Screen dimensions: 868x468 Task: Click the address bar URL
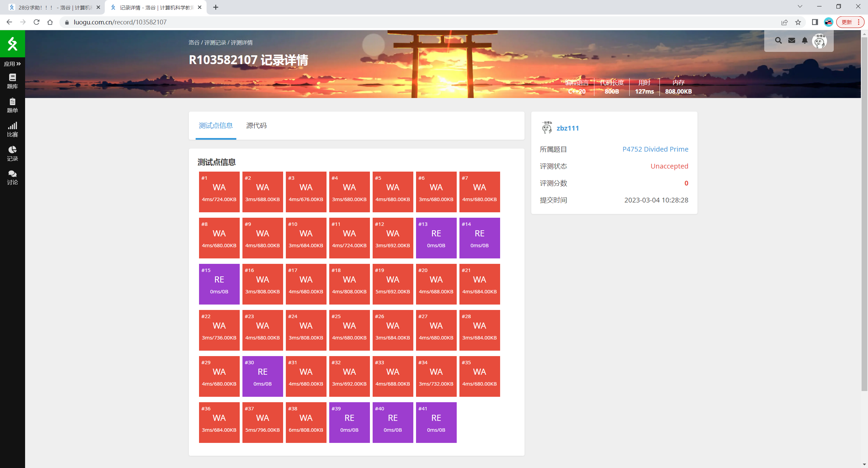coord(120,22)
